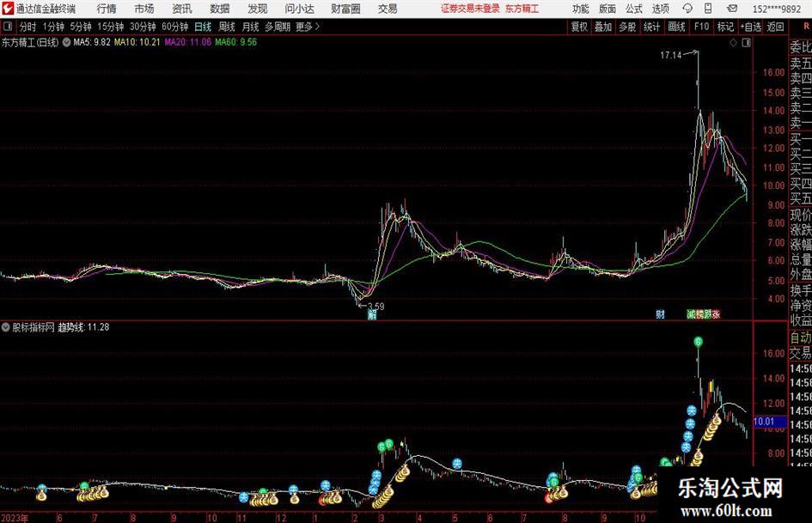Open the 公式 menu
Screen dimensions: 812x523
(634, 9)
